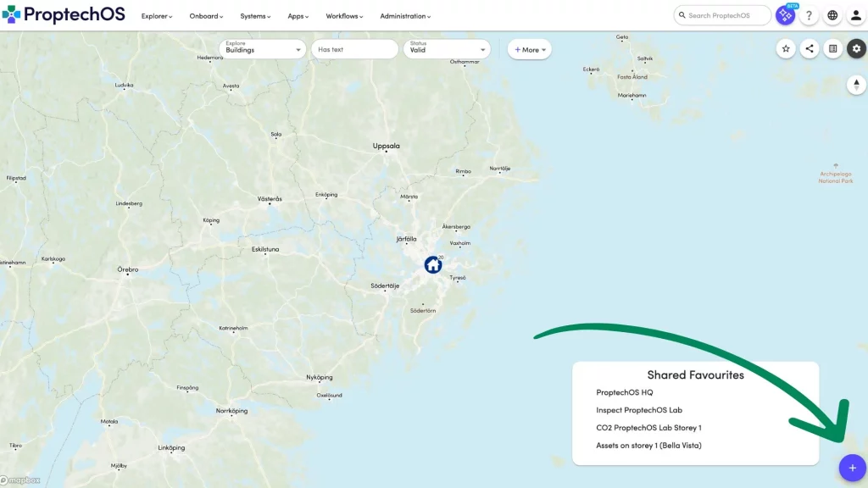
Task: Open the Administration menu
Action: pos(405,16)
